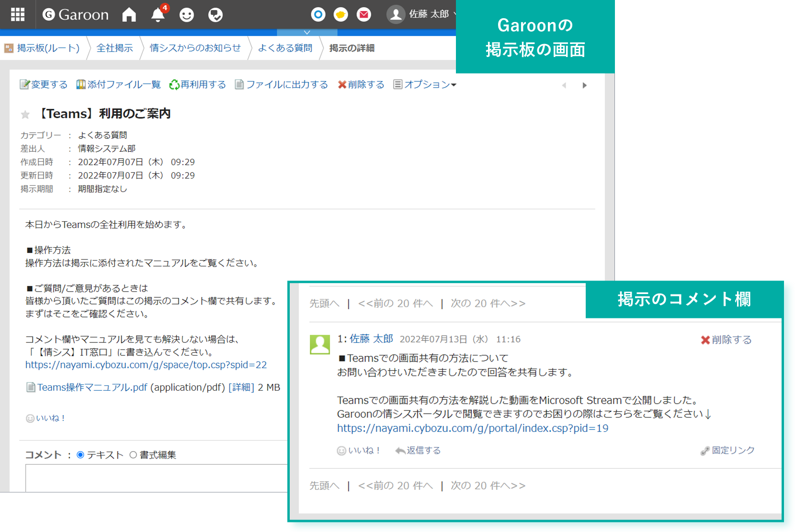This screenshot has height=532, width=795.
Task: Select the テキスト comment radio button
Action: coord(80,455)
